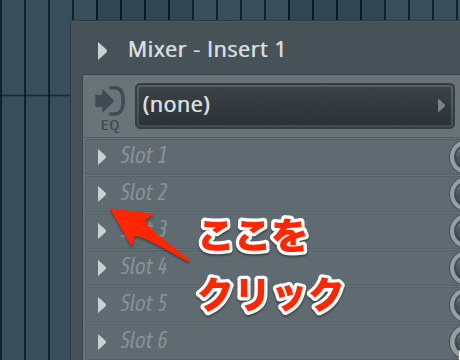Viewport: 460px width, 360px height.
Task: Select the Slot 2 effect label
Action: click(144, 192)
